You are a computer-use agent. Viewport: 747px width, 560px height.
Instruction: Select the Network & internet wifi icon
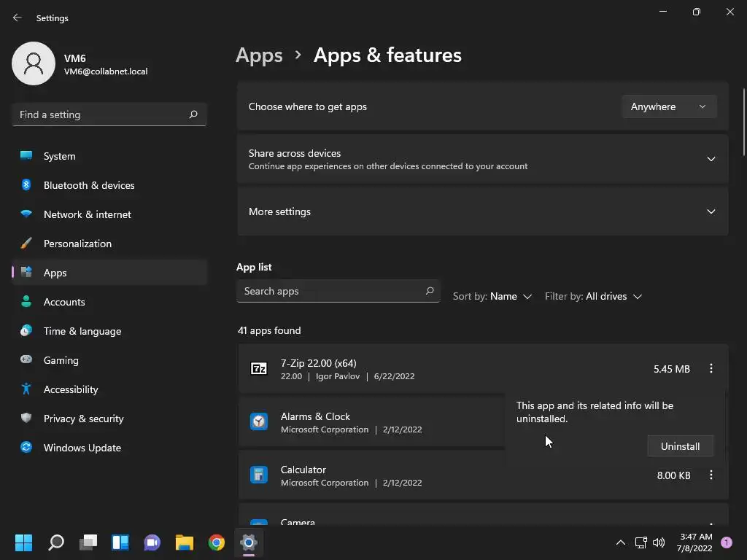(26, 214)
